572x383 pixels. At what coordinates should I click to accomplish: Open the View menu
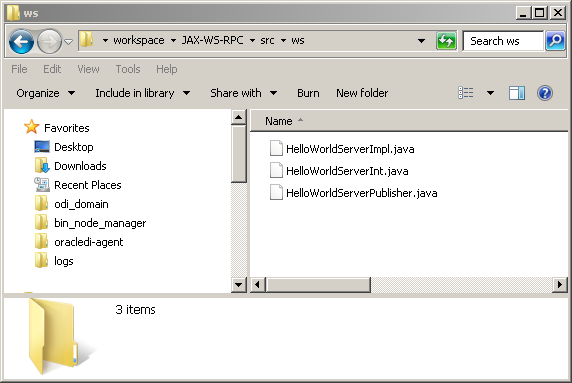[88, 69]
